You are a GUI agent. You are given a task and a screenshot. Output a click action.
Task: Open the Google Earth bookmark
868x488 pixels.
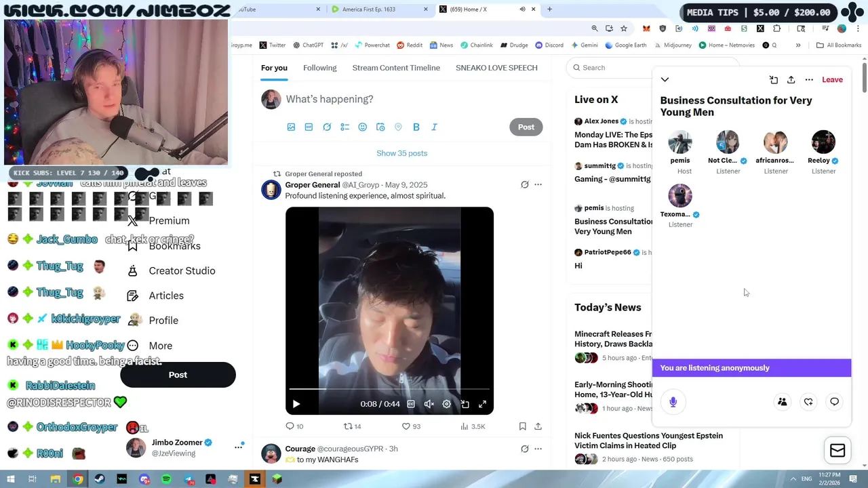coord(626,45)
